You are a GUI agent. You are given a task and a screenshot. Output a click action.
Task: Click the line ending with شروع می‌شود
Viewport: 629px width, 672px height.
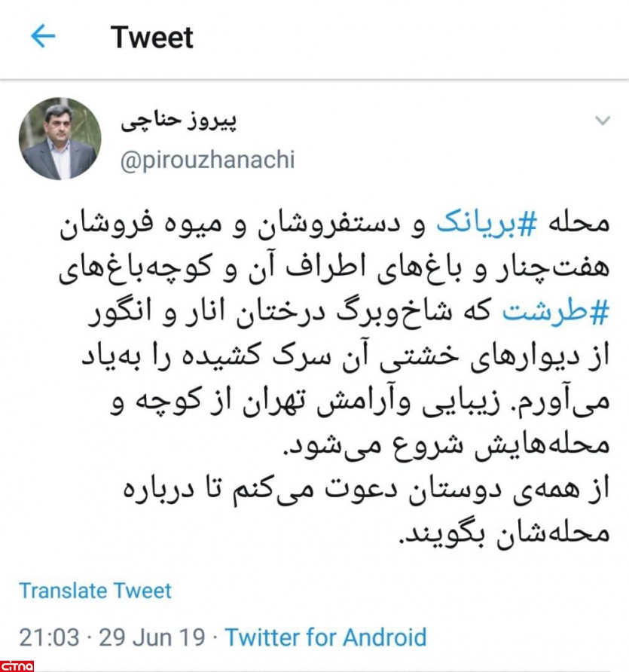[447, 445]
